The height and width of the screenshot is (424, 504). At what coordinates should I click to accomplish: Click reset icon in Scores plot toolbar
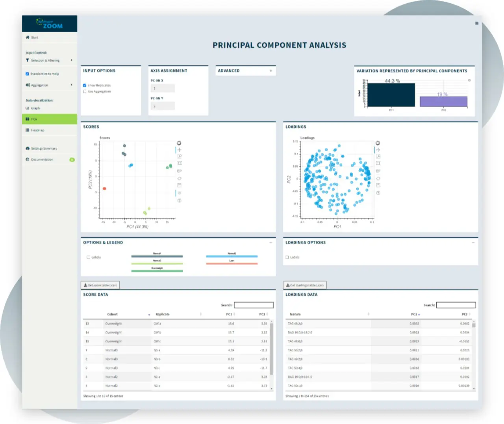coord(179,178)
